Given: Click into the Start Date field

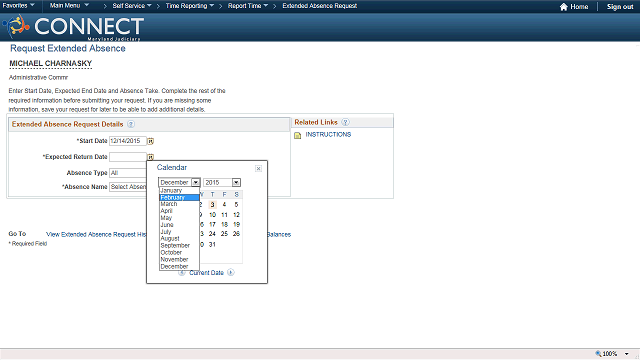Looking at the screenshot, I should [128, 141].
